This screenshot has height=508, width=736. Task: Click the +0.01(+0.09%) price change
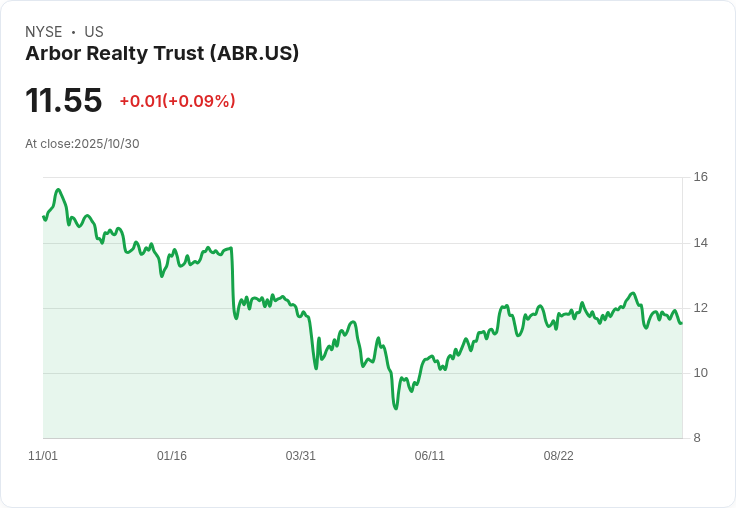point(177,101)
